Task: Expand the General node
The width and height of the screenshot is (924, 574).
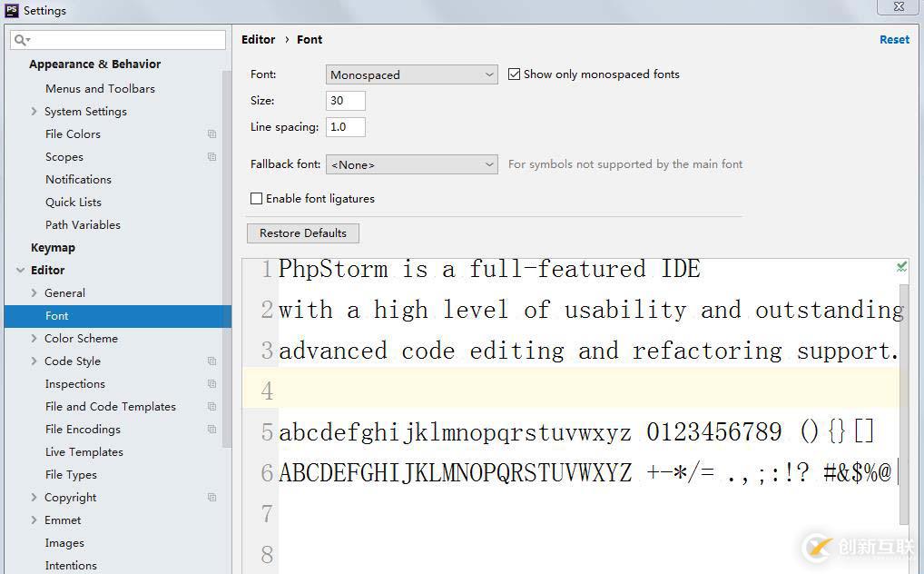Action: tap(34, 293)
